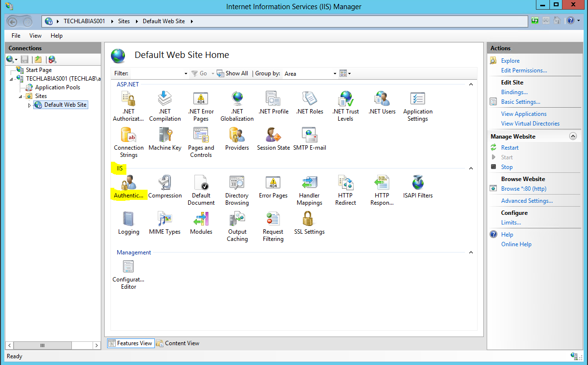Screen dimensions: 588x365
Task: Open .NET Globalization settings
Action: click(237, 106)
